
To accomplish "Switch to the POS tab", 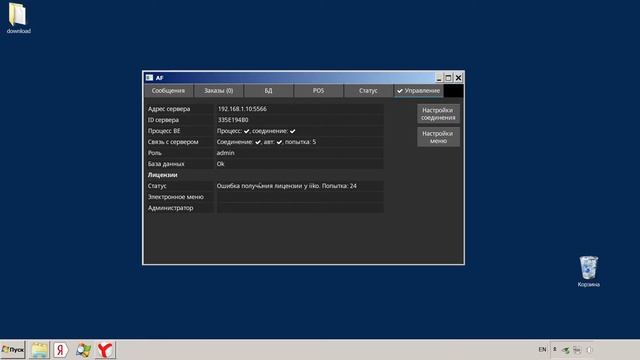I will tap(318, 91).
